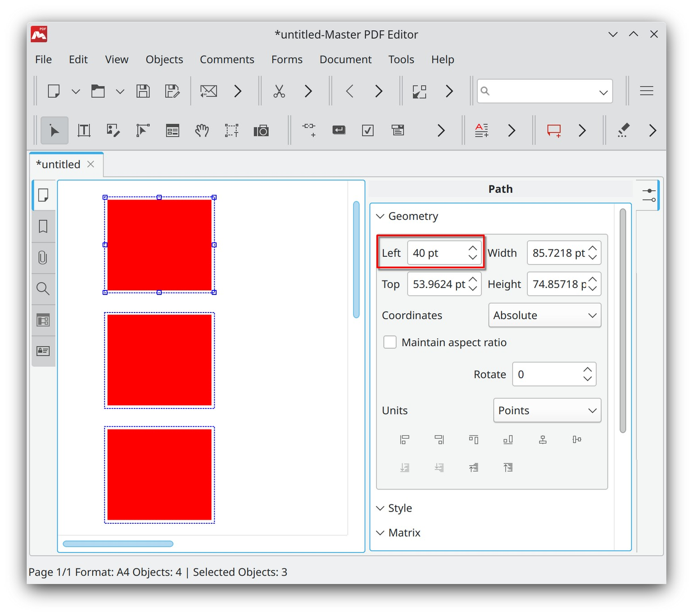Open the search box dropdown arrow
693x616 pixels.
[603, 92]
